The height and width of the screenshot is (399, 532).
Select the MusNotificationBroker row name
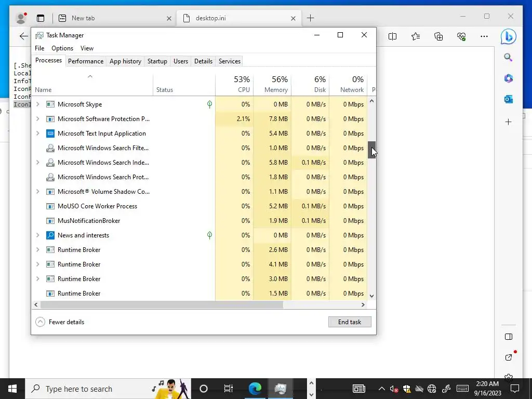pos(89,221)
